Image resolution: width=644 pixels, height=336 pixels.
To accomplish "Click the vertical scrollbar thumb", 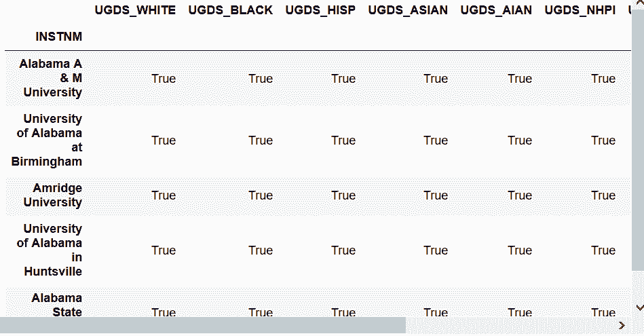I will click(638, 139).
